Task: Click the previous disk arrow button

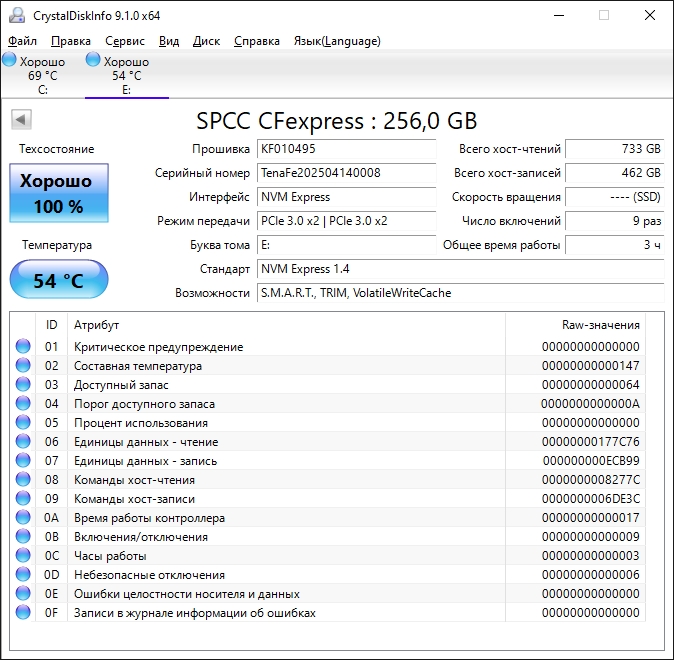Action: (x=20, y=120)
